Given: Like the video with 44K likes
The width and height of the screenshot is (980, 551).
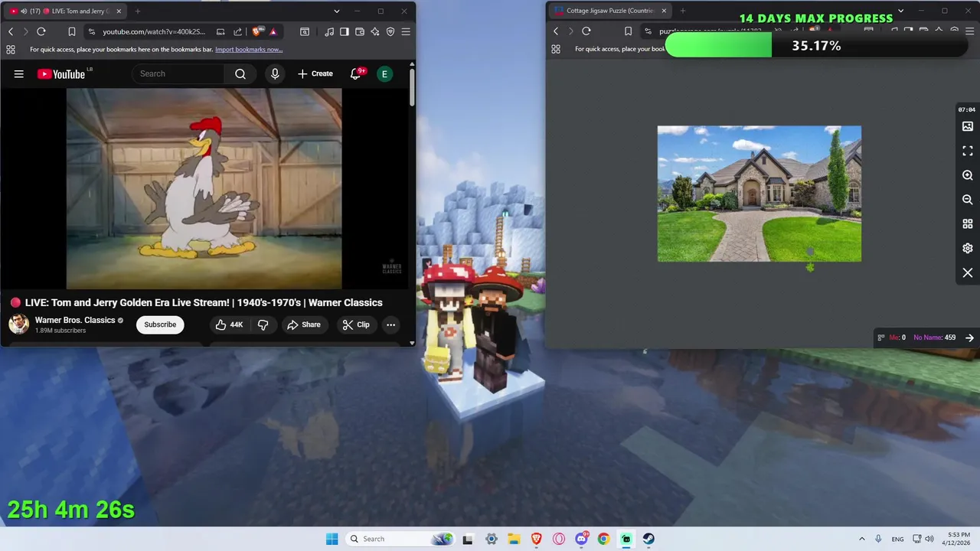Looking at the screenshot, I should [229, 324].
